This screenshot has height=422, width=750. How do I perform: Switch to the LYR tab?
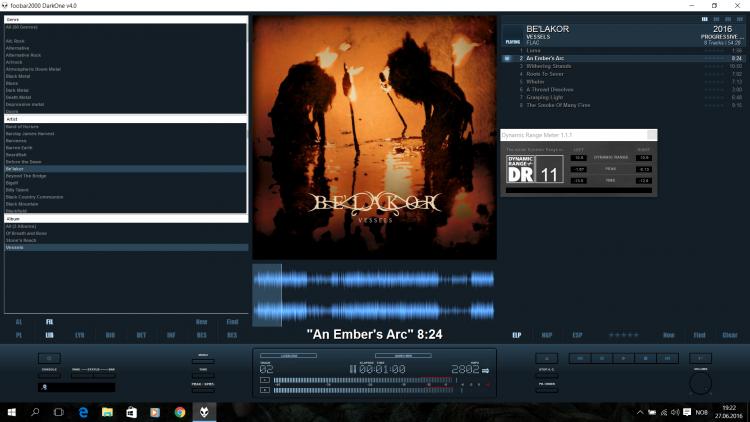(x=80, y=335)
